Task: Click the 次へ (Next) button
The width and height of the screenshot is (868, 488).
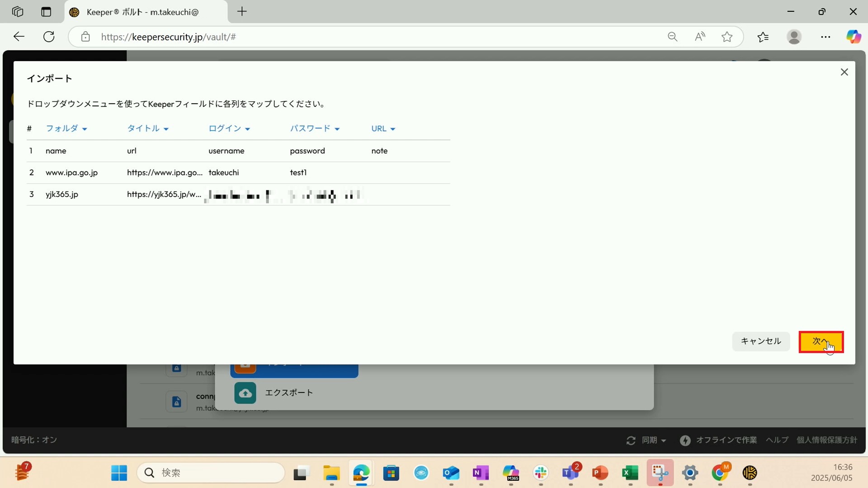Action: [x=821, y=341]
